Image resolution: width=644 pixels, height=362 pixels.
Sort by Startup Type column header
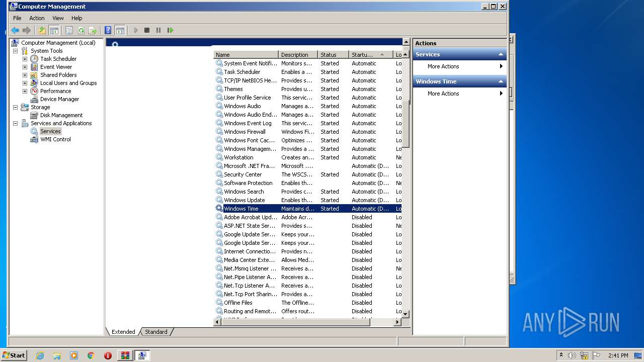[x=371, y=55]
